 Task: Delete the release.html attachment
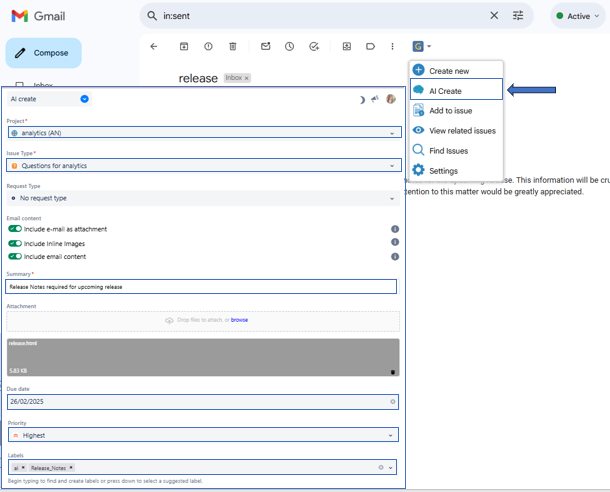click(x=392, y=371)
